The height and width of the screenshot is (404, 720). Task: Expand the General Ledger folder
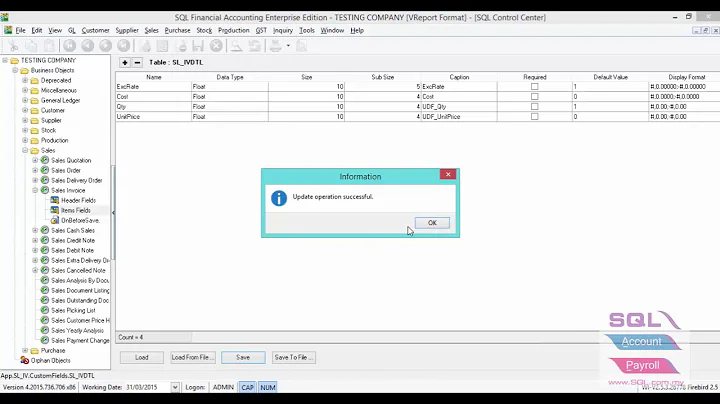[25, 101]
